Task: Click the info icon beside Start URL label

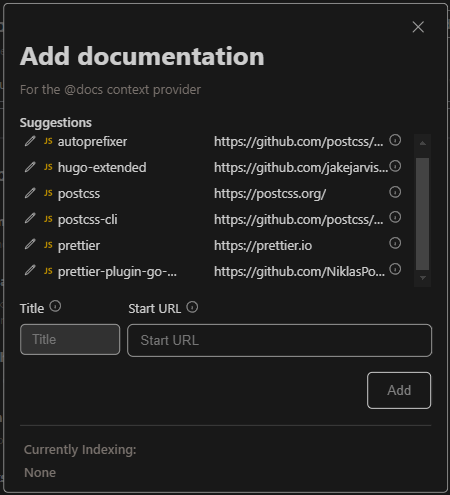Action: pos(192,307)
